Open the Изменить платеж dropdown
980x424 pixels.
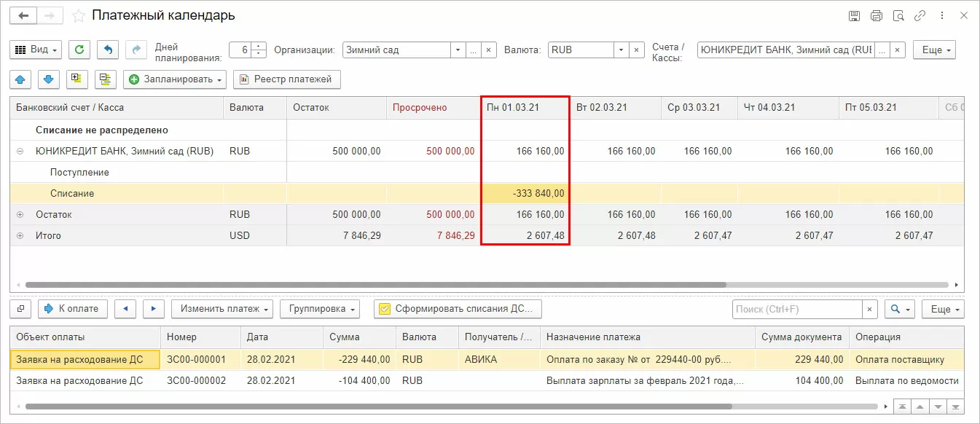(222, 309)
